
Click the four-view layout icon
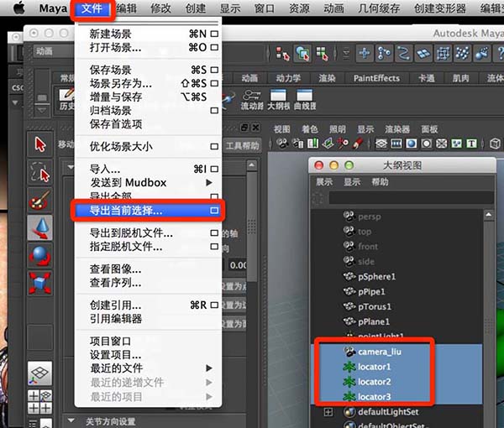click(x=39, y=402)
